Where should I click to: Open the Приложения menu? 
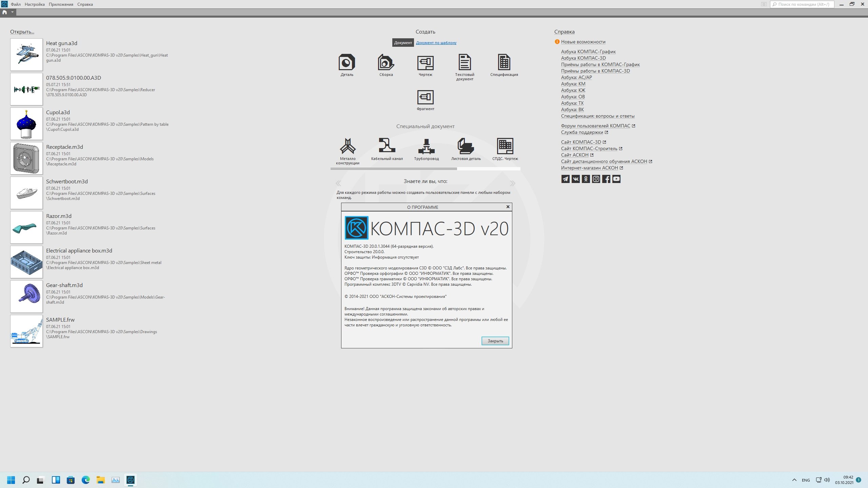click(61, 4)
